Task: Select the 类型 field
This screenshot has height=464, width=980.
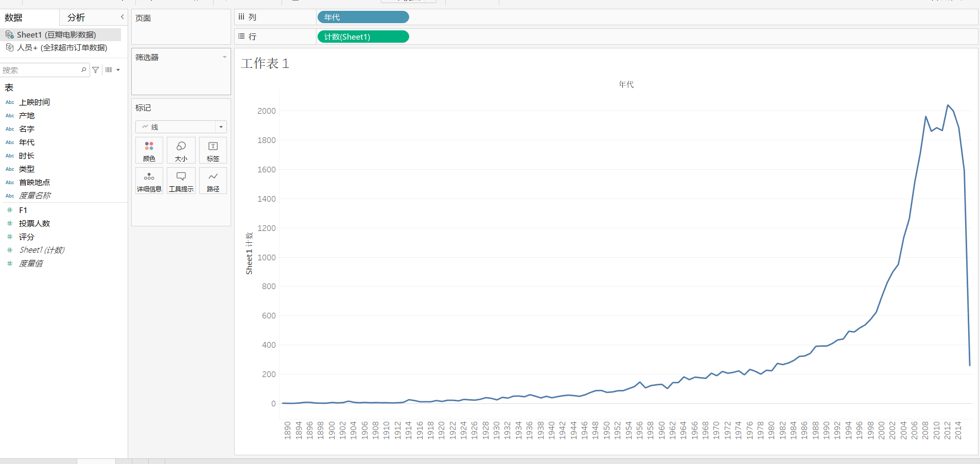Action: click(x=27, y=169)
